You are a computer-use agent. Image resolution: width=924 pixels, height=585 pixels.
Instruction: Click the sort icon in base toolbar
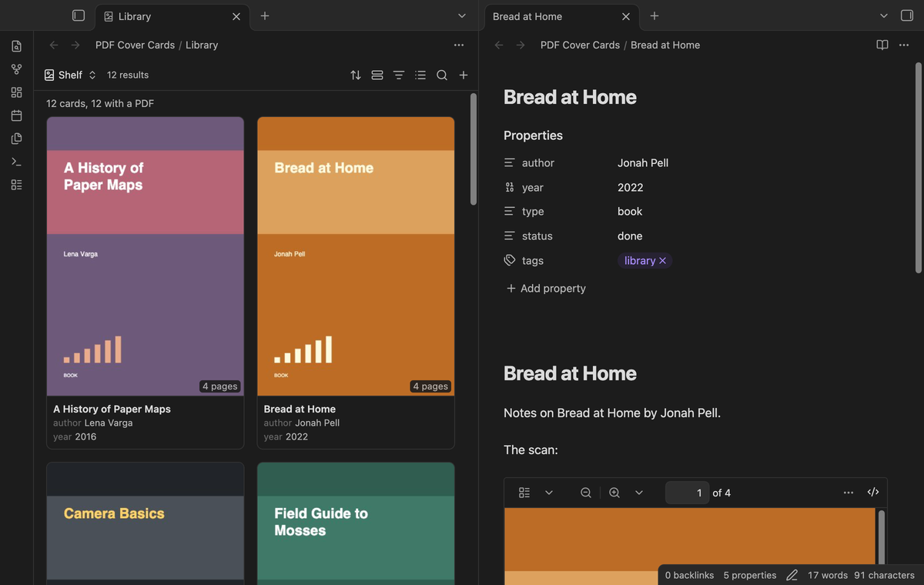[x=356, y=75]
